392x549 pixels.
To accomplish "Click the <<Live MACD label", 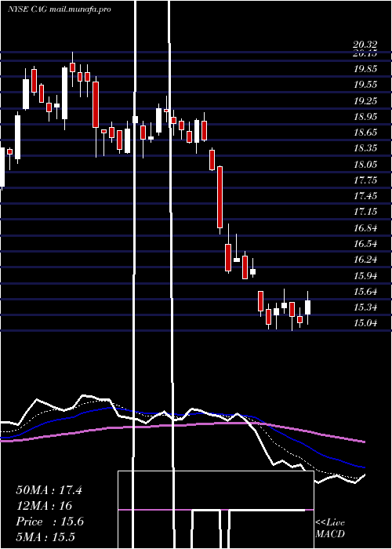I will pos(330,529).
